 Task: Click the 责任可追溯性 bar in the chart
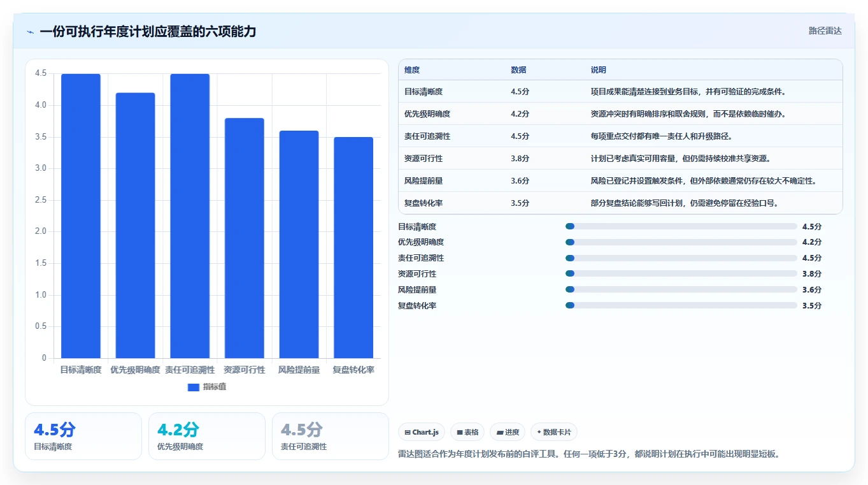pos(190,216)
